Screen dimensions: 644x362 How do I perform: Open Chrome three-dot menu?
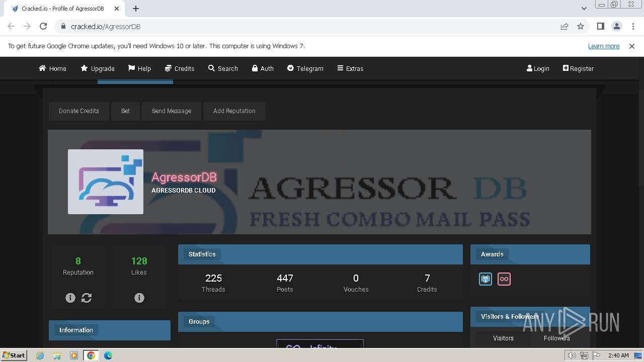[x=633, y=26]
